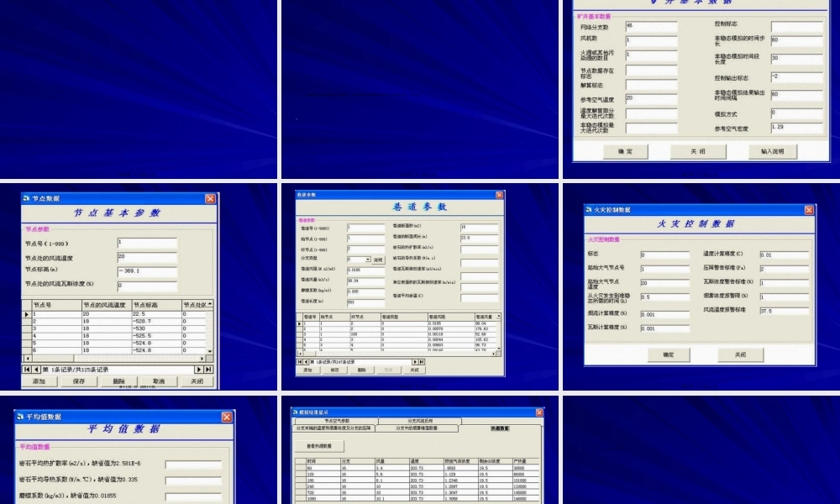Go to next record in 节点数据 navigator
The height and width of the screenshot is (504, 840).
point(199,369)
